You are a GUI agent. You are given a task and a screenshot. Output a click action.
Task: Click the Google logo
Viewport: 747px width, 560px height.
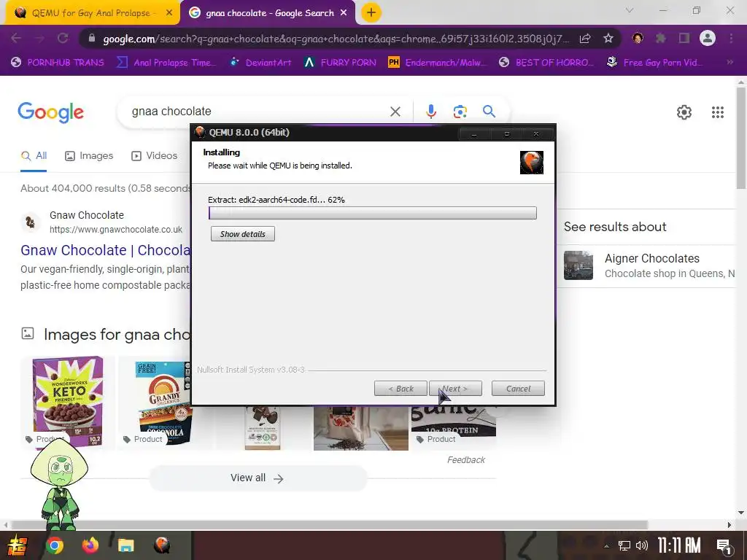click(x=50, y=112)
